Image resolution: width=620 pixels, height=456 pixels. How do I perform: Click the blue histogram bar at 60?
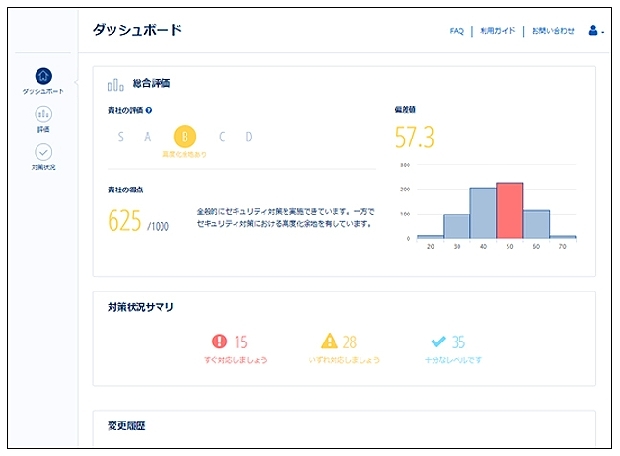(536, 224)
